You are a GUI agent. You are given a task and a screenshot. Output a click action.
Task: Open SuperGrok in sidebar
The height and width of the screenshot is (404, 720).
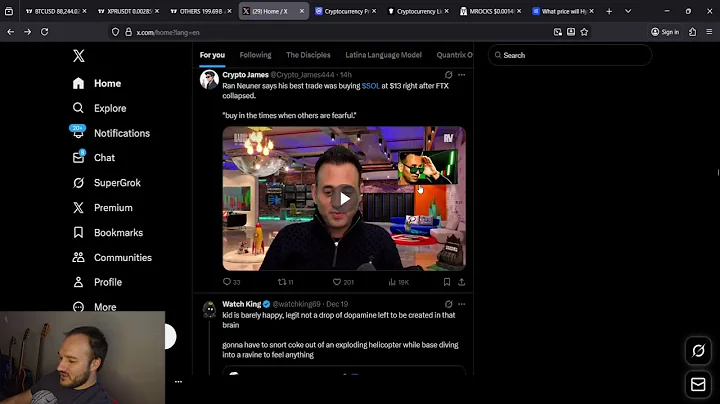click(x=107, y=183)
